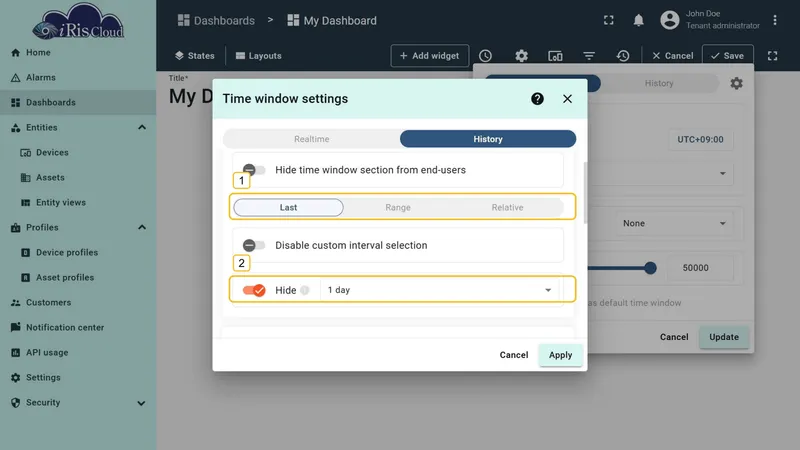Collapse the Entities section in sidebar
The image size is (800, 450).
point(142,128)
